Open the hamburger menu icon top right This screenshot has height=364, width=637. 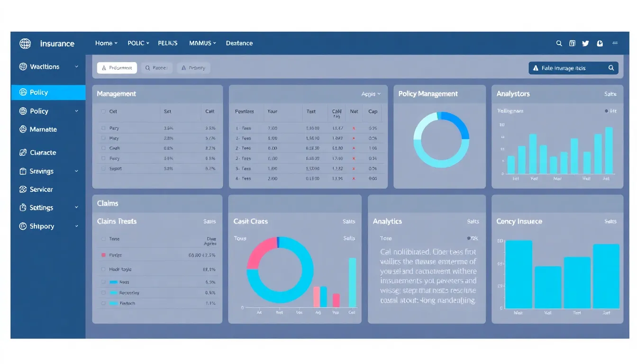[615, 43]
